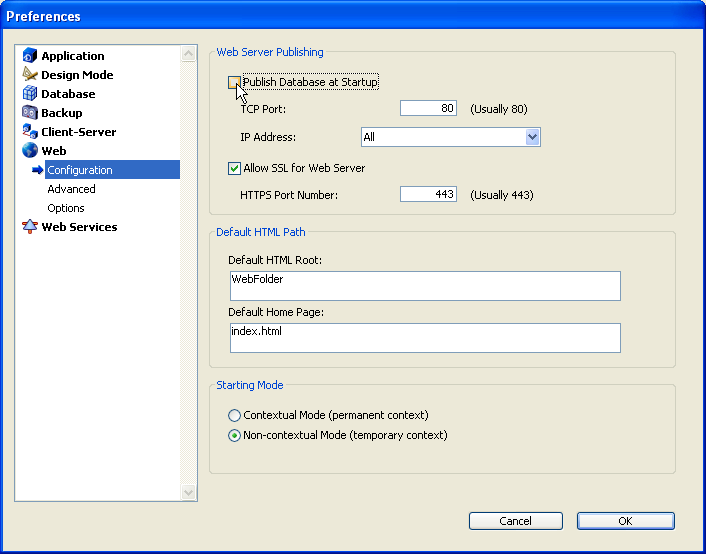The height and width of the screenshot is (554, 706).
Task: Click the blue arrow beside Configuration
Action: point(38,170)
